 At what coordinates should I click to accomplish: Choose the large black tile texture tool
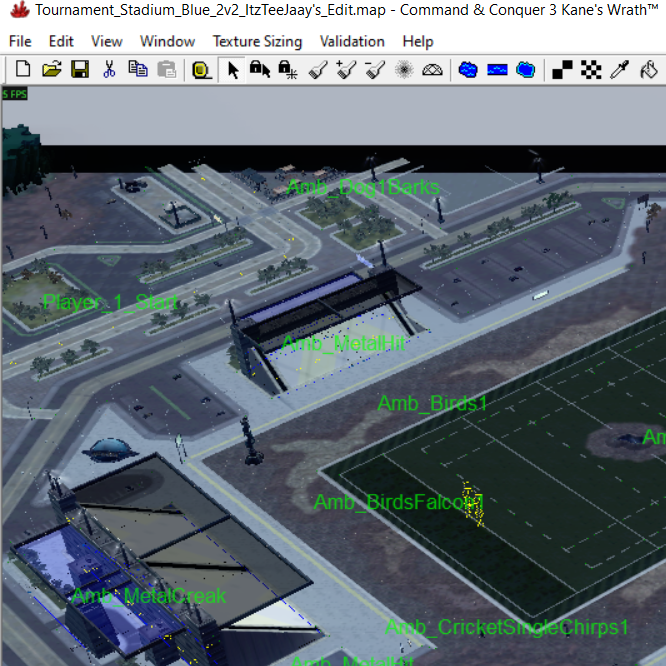(562, 69)
